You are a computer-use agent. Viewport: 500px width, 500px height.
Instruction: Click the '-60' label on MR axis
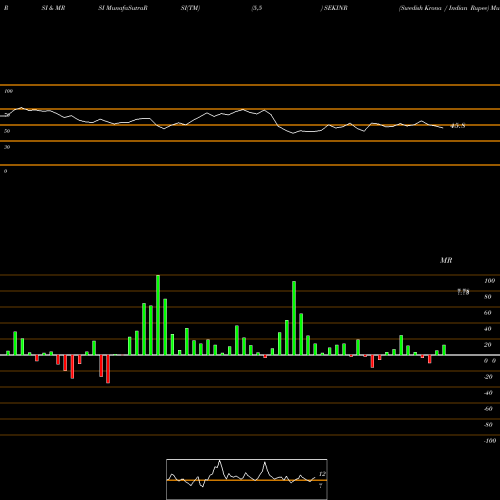[x=488, y=409]
